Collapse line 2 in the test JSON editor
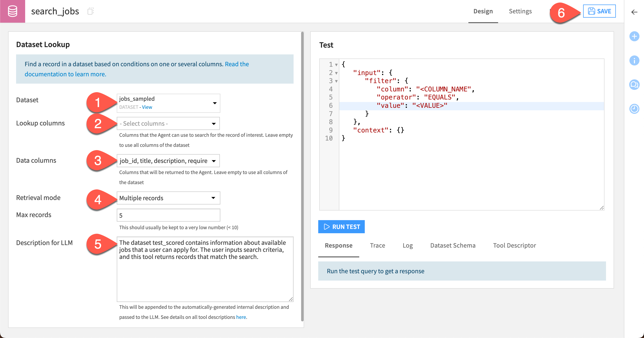 pos(336,73)
